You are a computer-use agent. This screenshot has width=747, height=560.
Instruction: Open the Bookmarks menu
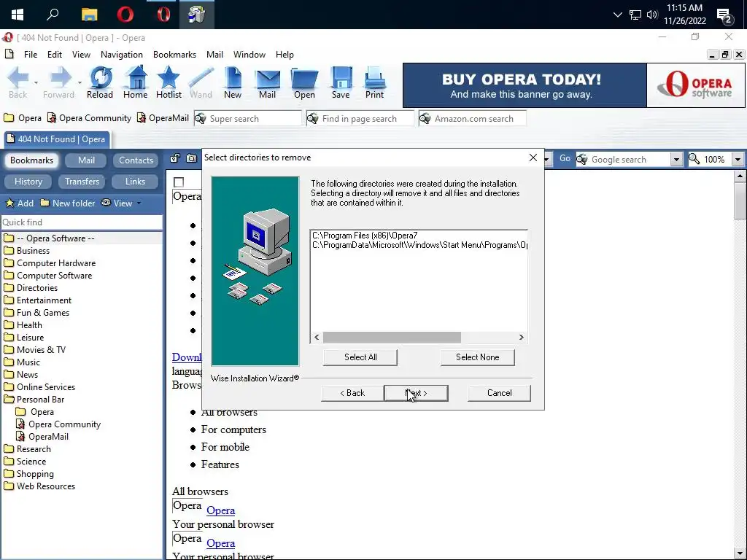(x=174, y=55)
